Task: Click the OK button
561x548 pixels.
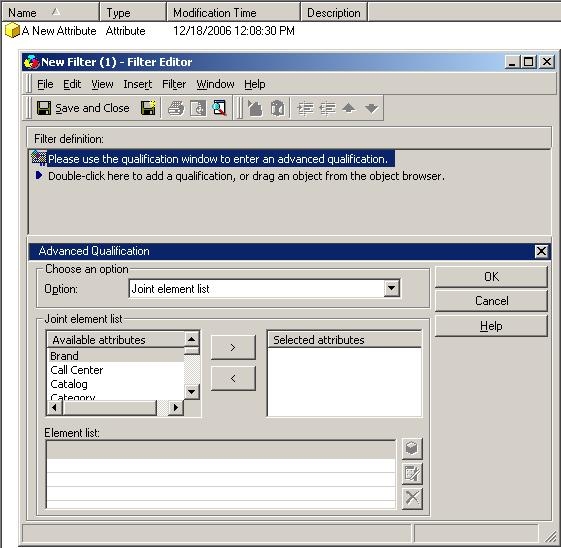Action: pyautogui.click(x=491, y=277)
